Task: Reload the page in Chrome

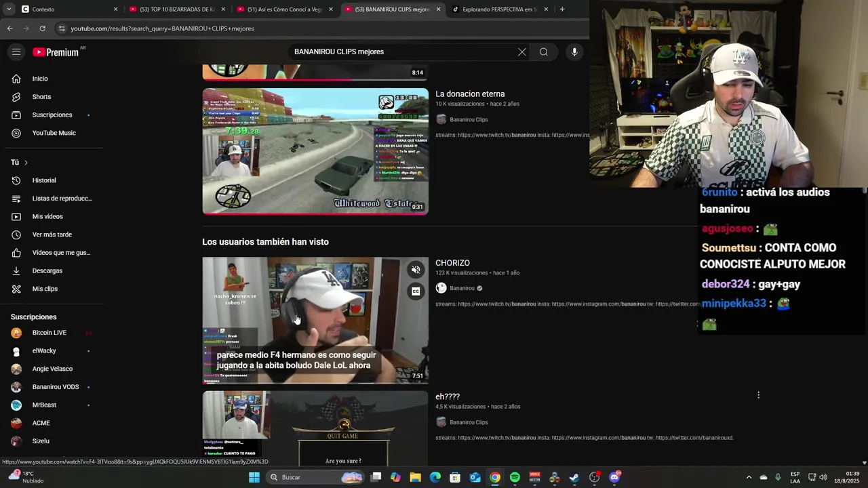Action: tap(42, 28)
